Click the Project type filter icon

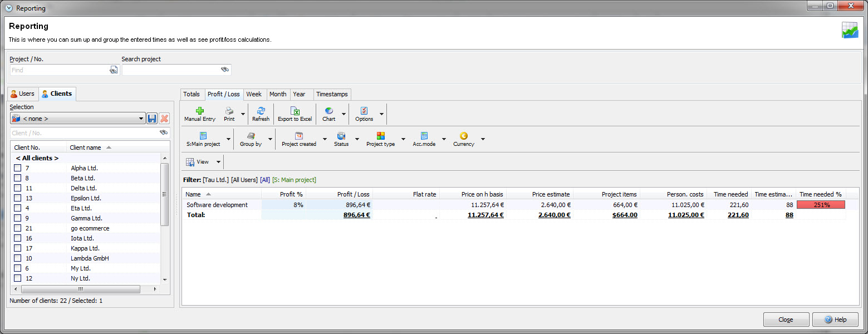pos(380,136)
